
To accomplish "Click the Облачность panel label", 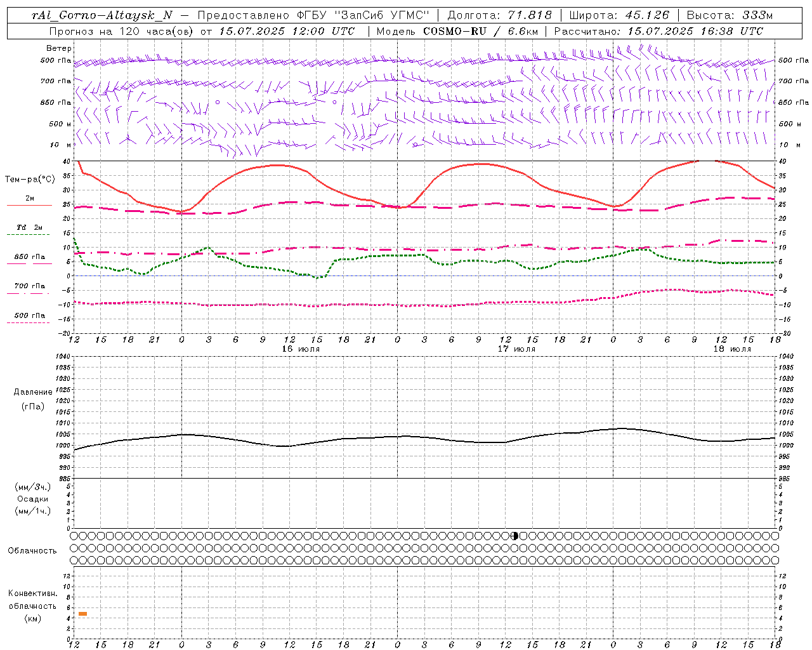I will 32,551.
